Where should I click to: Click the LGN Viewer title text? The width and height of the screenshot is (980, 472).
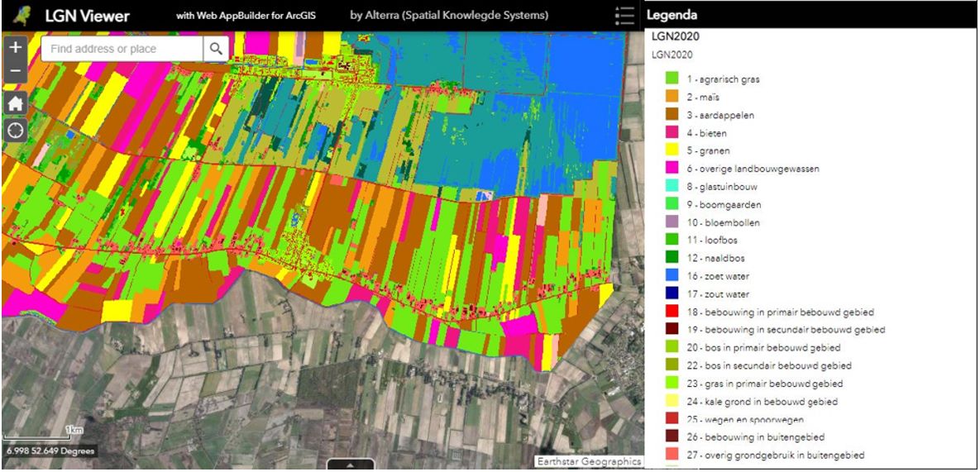87,16
